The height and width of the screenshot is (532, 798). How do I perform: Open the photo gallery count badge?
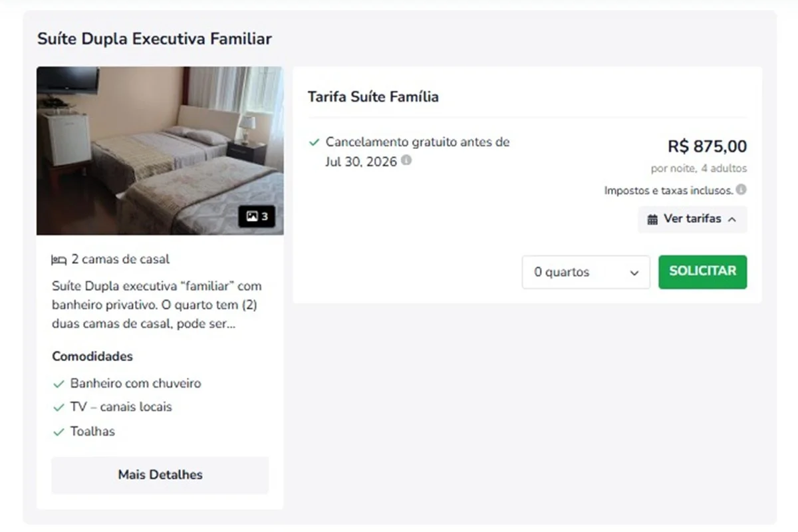257,217
